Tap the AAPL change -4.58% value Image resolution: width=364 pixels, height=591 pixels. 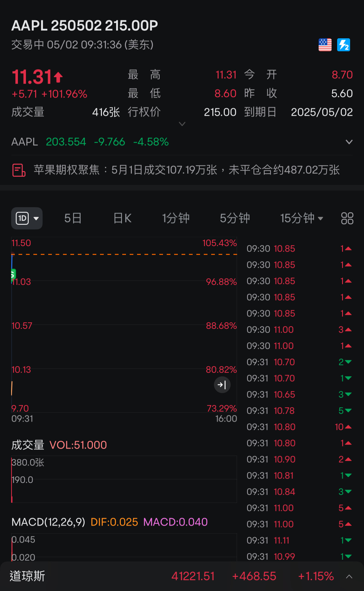pyautogui.click(x=151, y=142)
